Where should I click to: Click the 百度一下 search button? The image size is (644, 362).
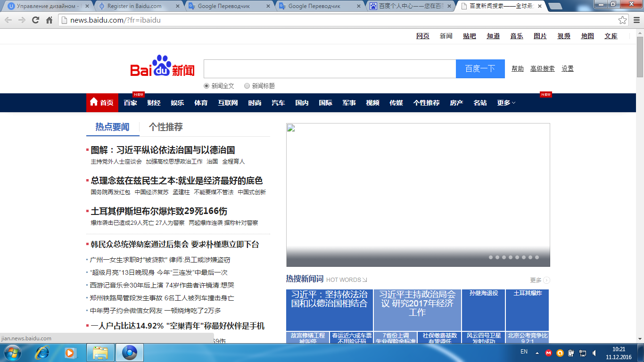click(480, 69)
